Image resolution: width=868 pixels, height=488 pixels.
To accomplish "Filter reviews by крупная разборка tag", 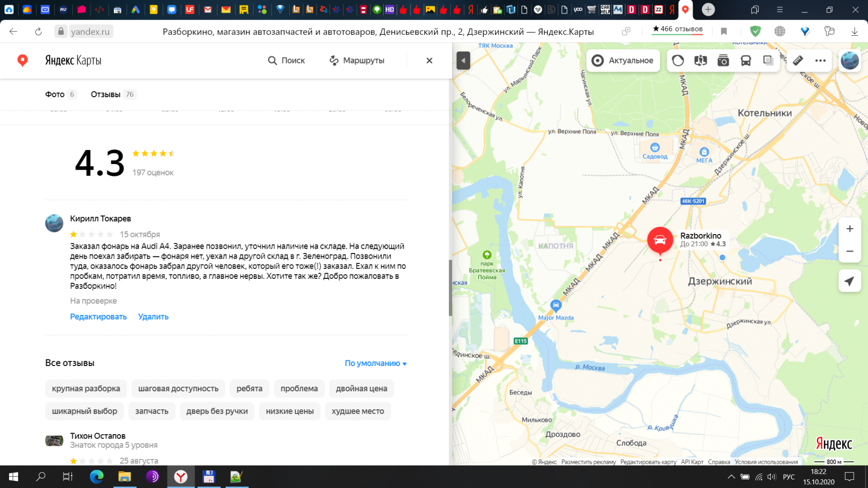I will pos(86,388).
